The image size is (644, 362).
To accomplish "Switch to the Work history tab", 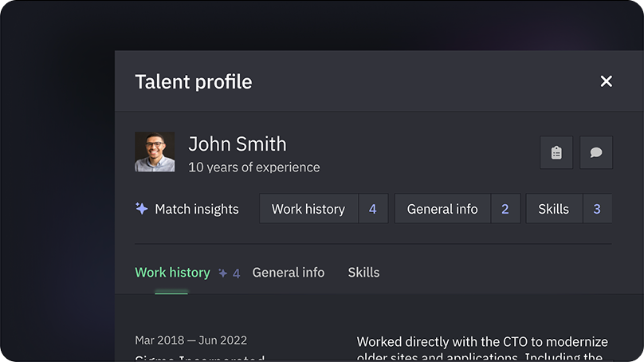I will click(x=172, y=273).
